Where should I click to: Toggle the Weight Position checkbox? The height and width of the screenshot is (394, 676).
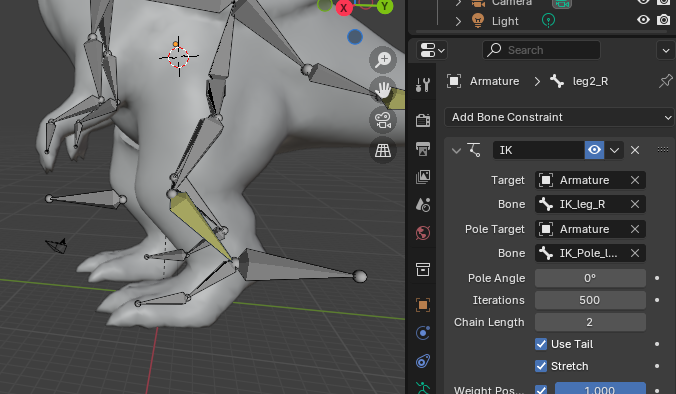pos(541,389)
